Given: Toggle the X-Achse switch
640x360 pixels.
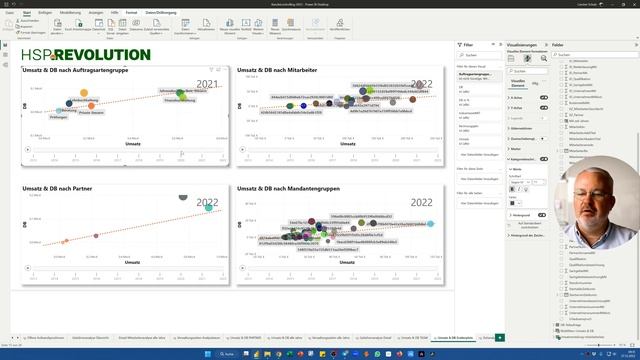Looking at the screenshot, I should (x=544, y=98).
